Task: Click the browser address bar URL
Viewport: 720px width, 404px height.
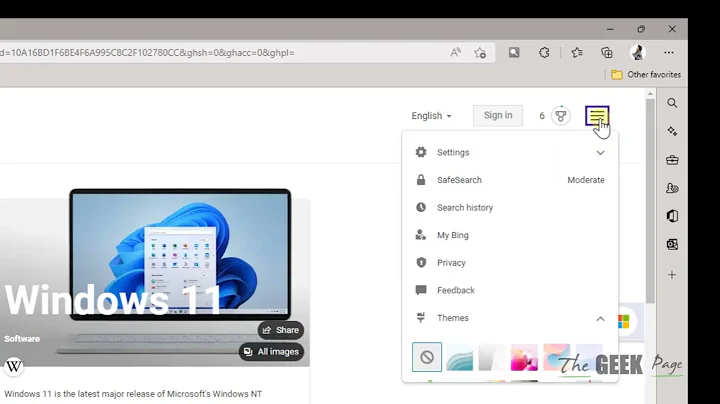Action: (x=147, y=53)
